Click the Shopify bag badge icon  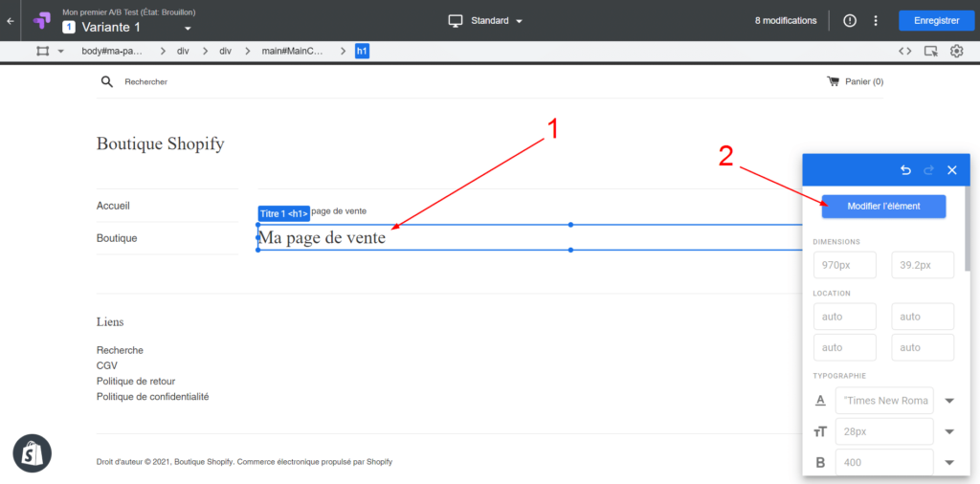(33, 453)
